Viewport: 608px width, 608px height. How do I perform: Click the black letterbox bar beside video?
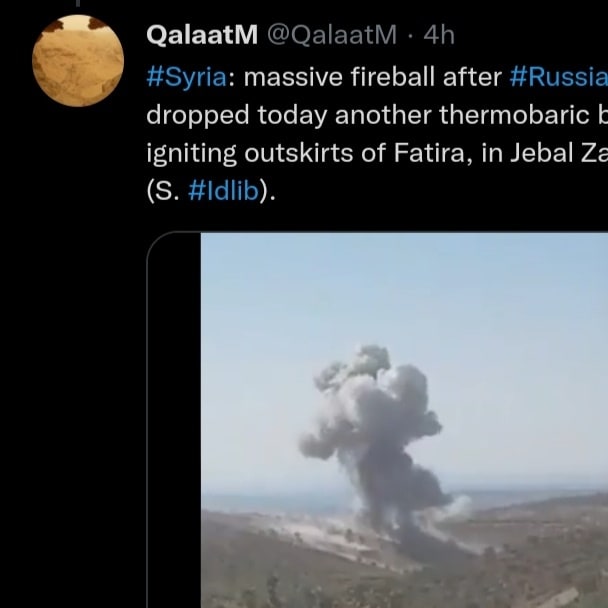(x=174, y=420)
